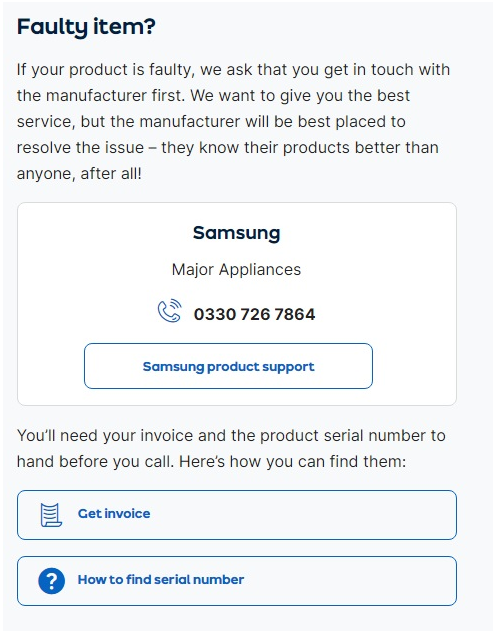The height and width of the screenshot is (631, 493).
Task: Click the Major Appliances label
Action: 236,270
